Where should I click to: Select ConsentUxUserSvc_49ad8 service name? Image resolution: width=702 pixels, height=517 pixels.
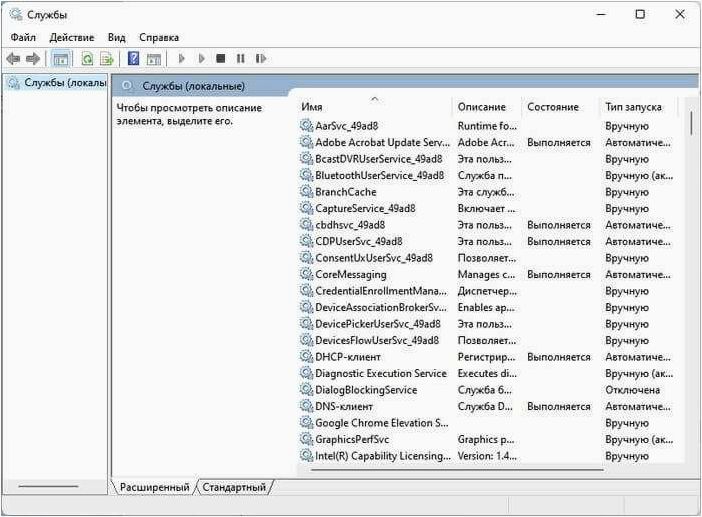pyautogui.click(x=374, y=258)
